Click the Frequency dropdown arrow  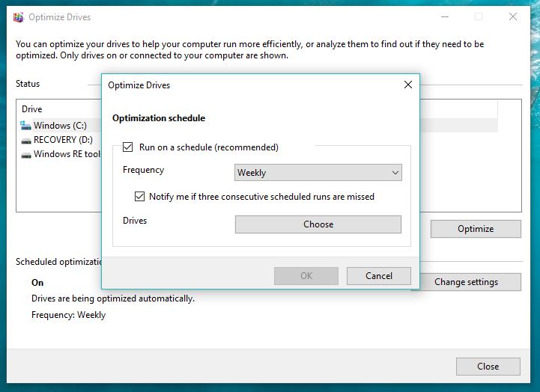(x=395, y=173)
